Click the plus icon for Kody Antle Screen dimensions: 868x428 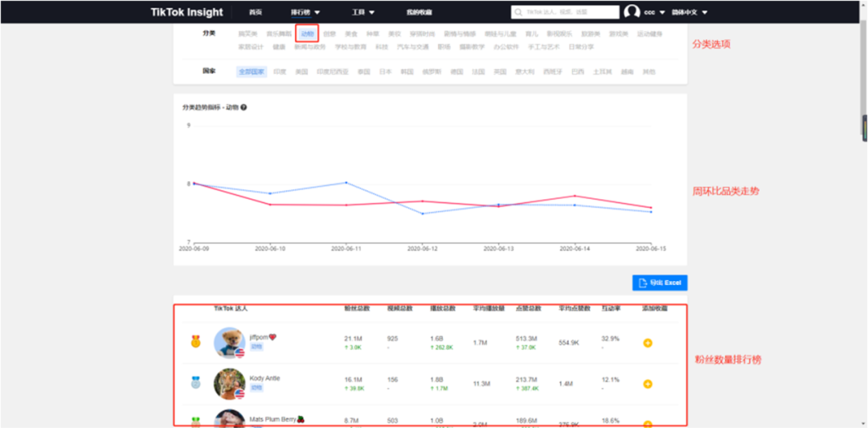(x=648, y=384)
